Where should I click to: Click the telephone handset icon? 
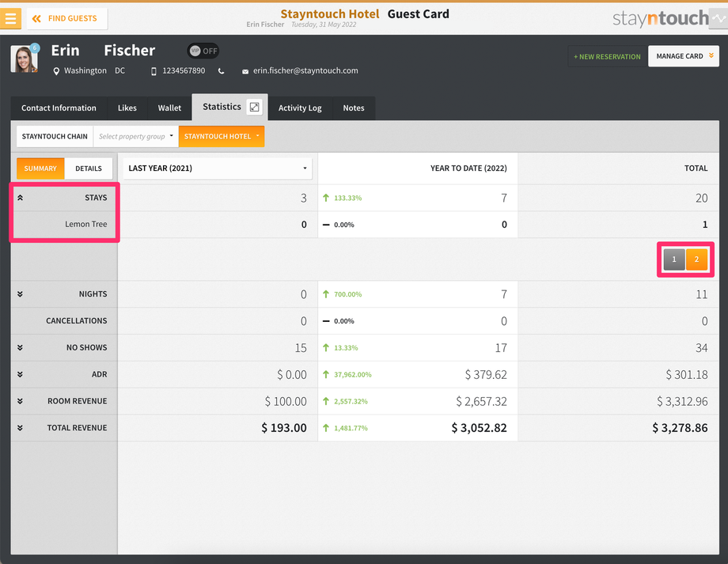coord(221,71)
